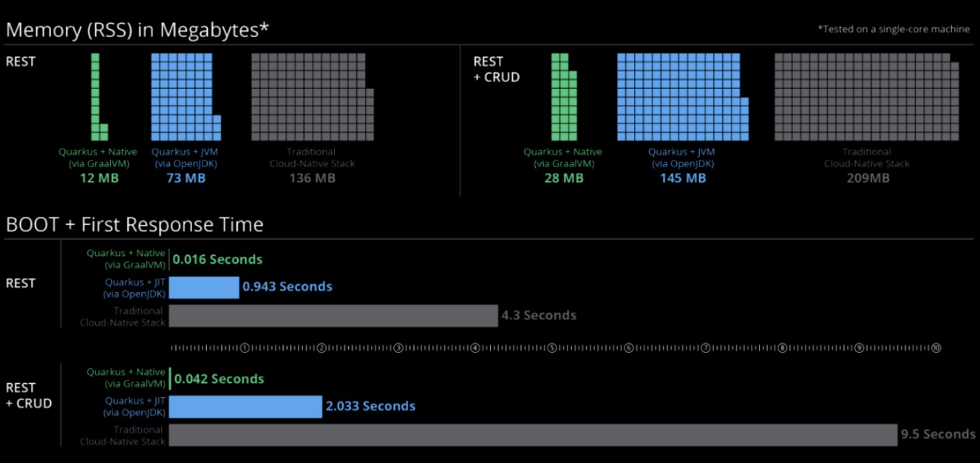Click the gray 4.3 Seconds boot bar
The width and height of the screenshot is (980, 463).
(x=333, y=316)
